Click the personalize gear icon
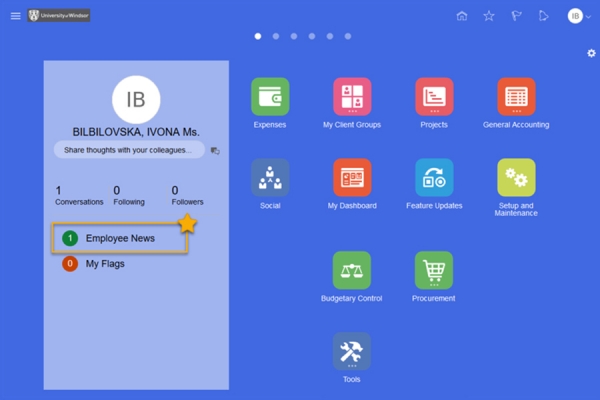 pos(591,53)
